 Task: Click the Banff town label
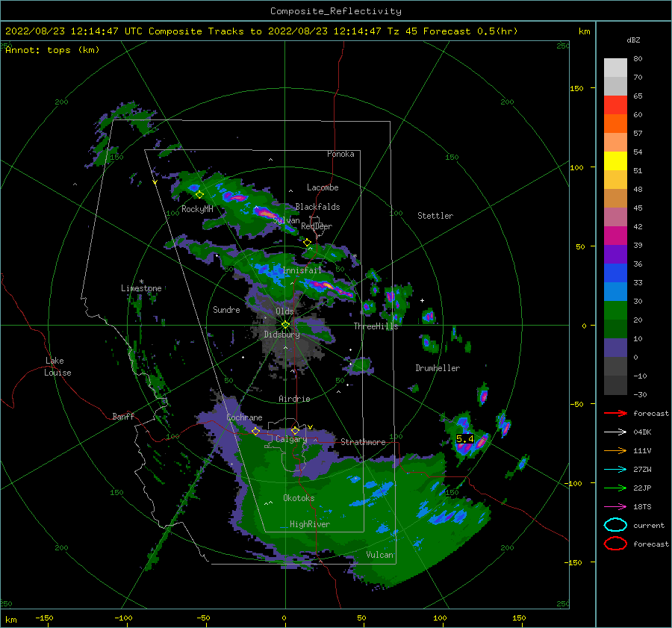point(123,416)
